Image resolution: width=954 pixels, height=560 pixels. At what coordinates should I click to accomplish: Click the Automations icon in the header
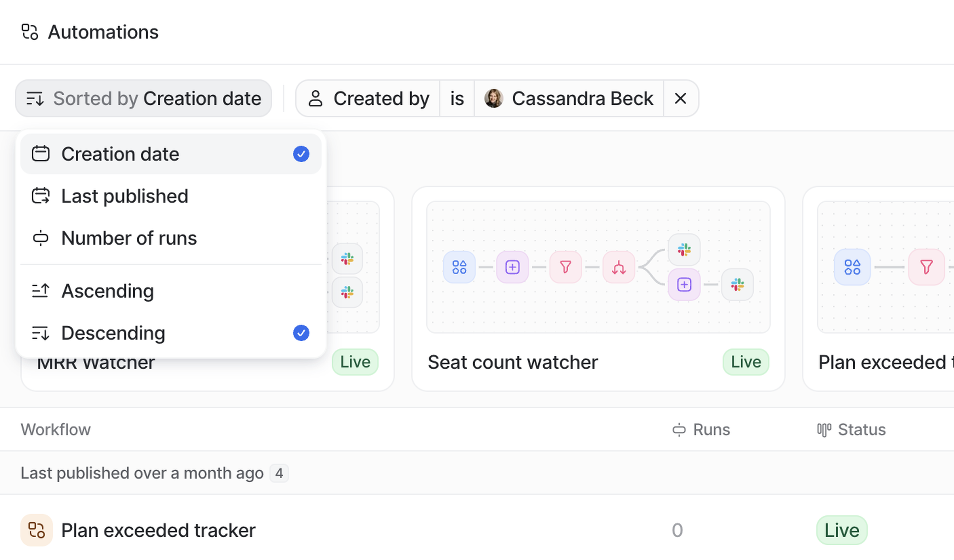pos(30,32)
